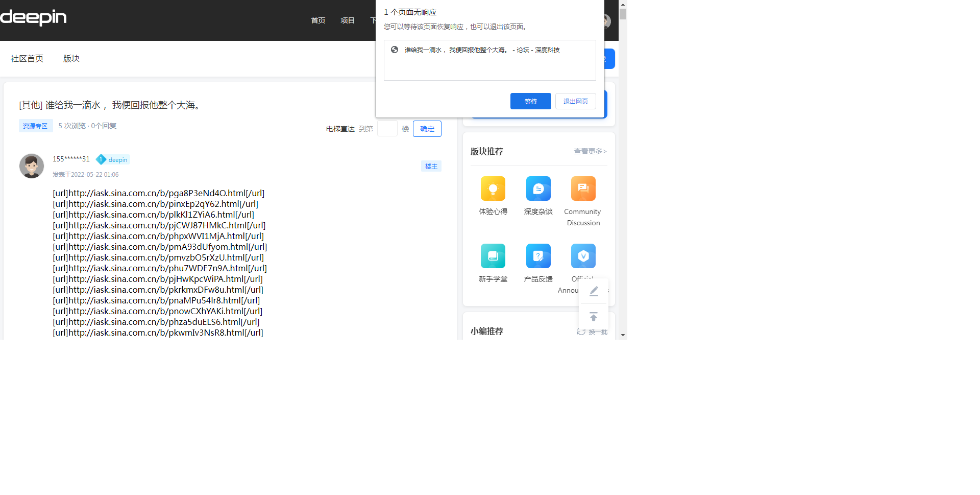
Task: Click the 确定 button beside the floor input
Action: [427, 129]
